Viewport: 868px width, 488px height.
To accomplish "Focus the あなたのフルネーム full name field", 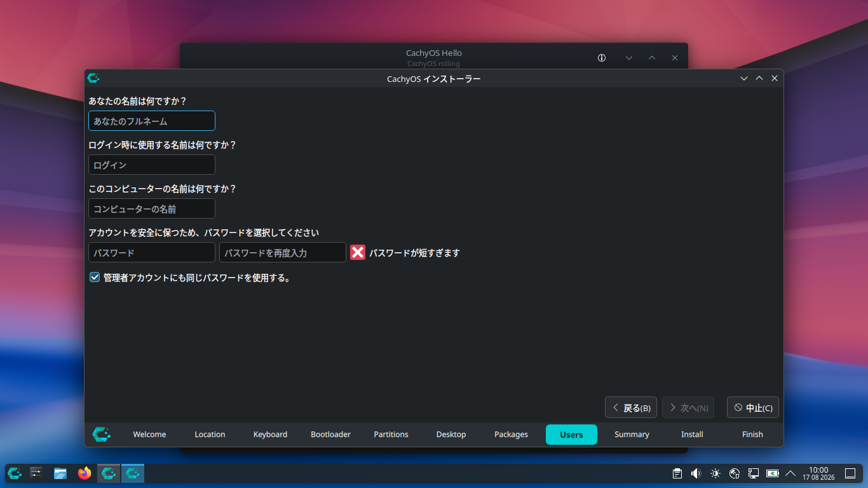I will click(152, 121).
